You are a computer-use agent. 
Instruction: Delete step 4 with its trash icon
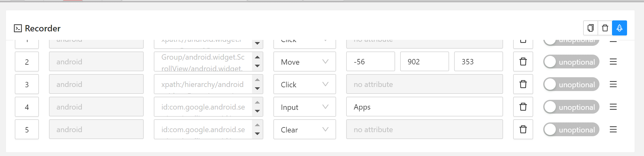(x=523, y=107)
